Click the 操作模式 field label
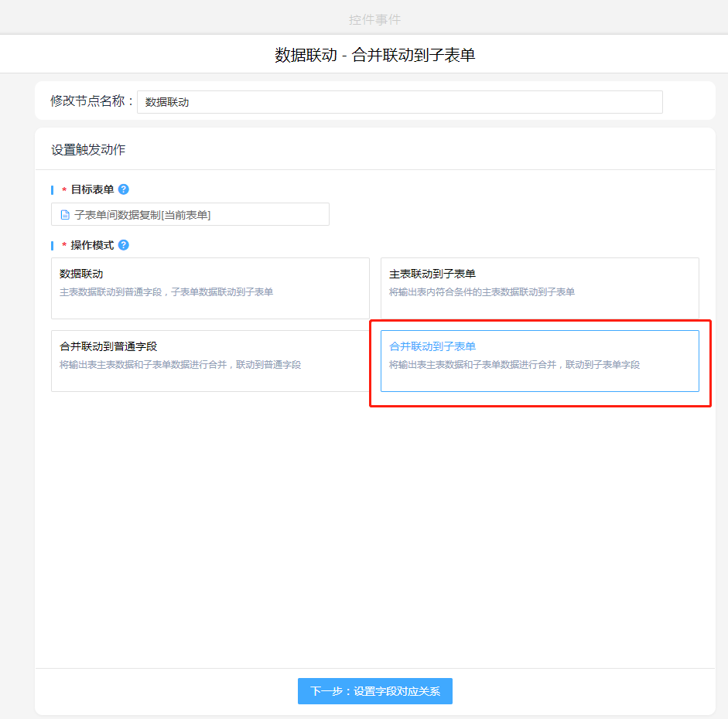The image size is (728, 719). pyautogui.click(x=92, y=245)
